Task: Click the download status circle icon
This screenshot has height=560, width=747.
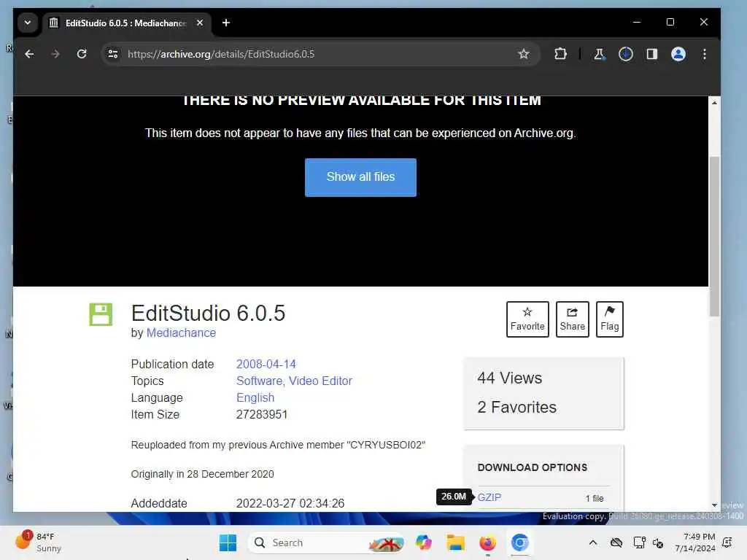Action: [625, 54]
